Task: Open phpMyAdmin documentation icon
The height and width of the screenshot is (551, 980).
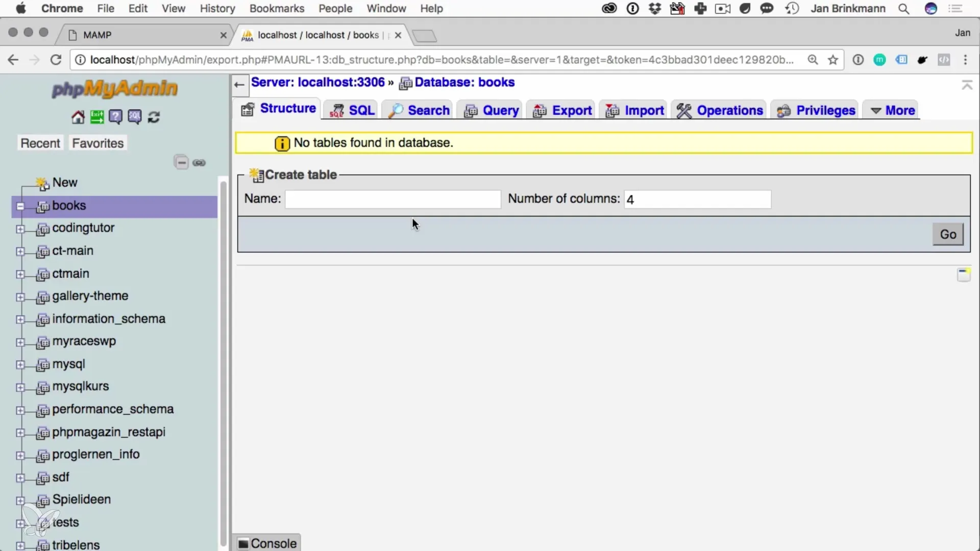Action: 116,117
